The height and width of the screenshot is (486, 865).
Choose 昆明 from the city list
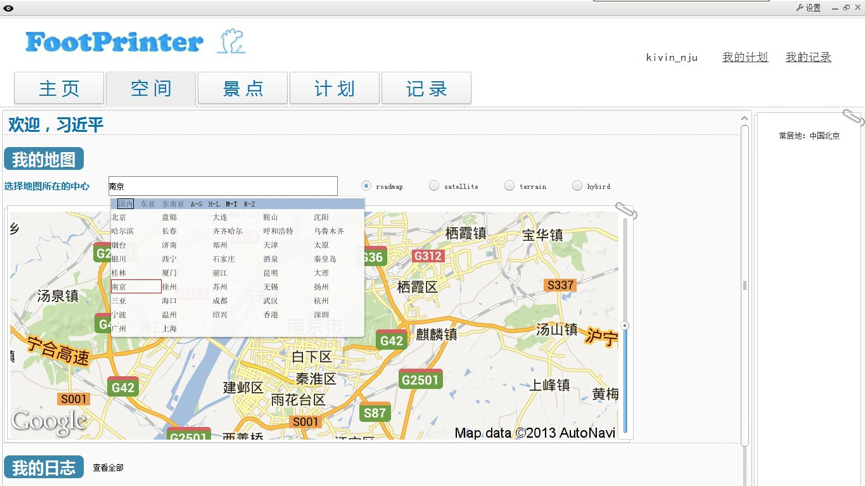[x=270, y=273]
